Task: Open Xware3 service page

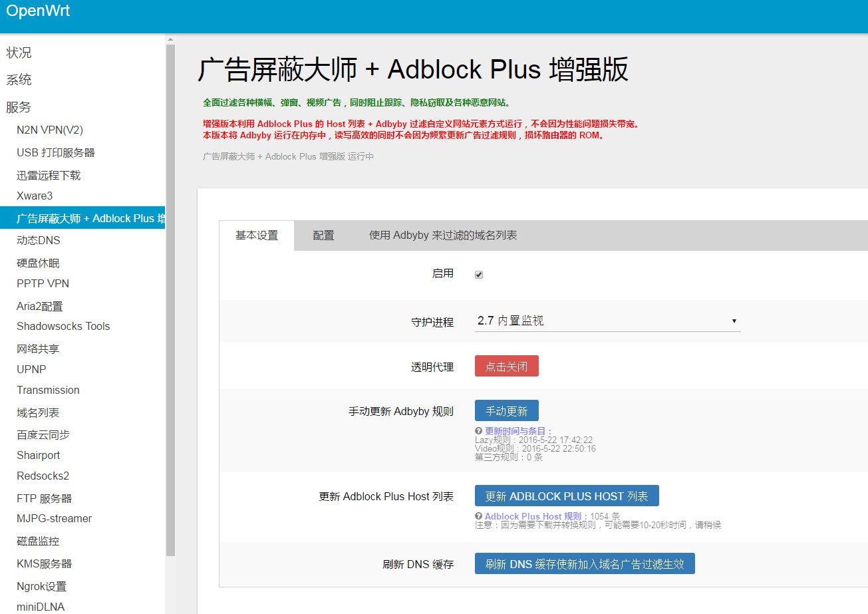Action: coord(35,196)
